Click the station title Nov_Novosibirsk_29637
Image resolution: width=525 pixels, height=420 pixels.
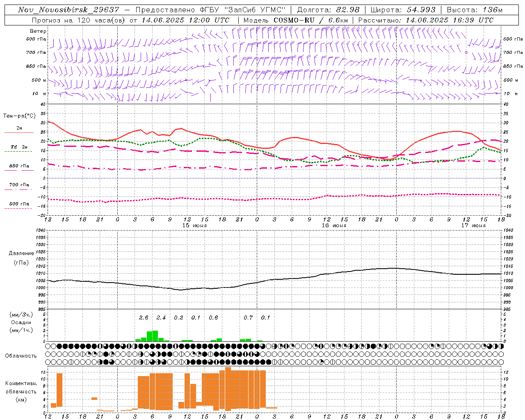click(x=69, y=10)
